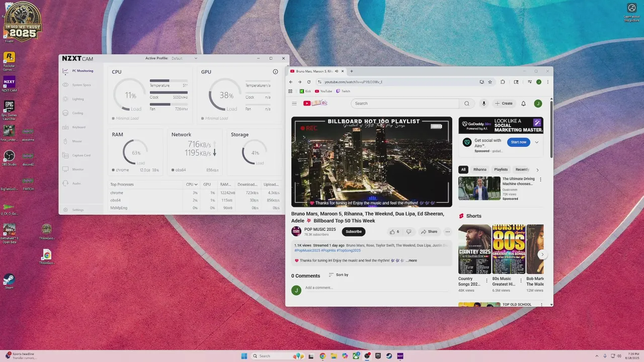
Task: Expand GoDaddy ad chevron
Action: 536,142
